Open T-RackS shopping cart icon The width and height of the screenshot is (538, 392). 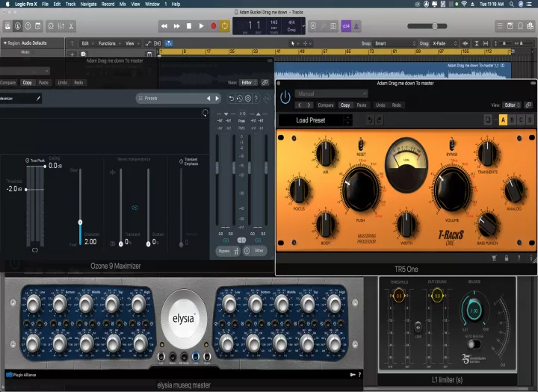coord(494,258)
